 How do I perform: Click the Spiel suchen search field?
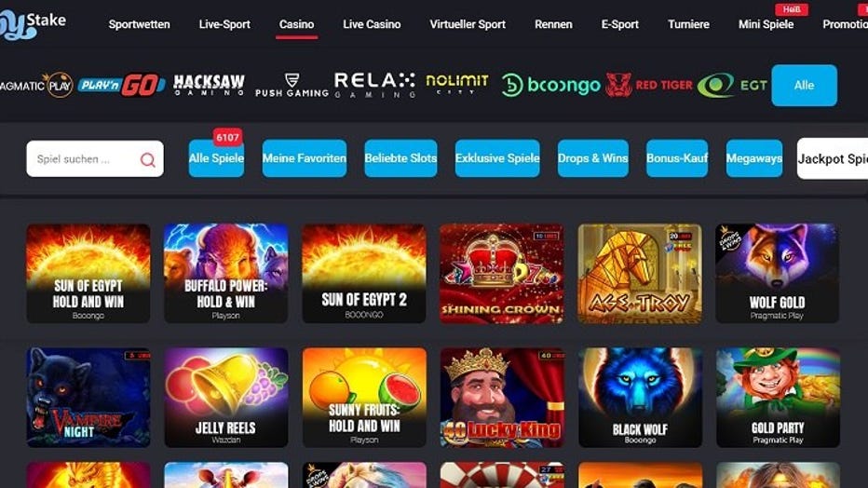95,159
